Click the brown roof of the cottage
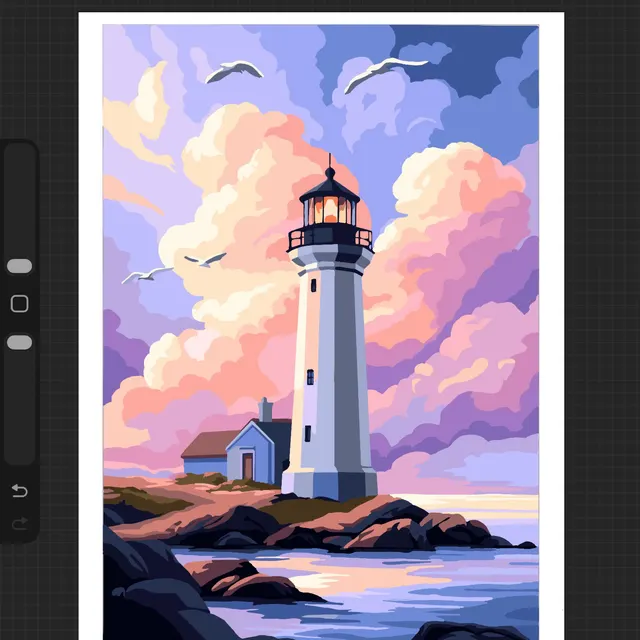The height and width of the screenshot is (640, 640). [206, 443]
